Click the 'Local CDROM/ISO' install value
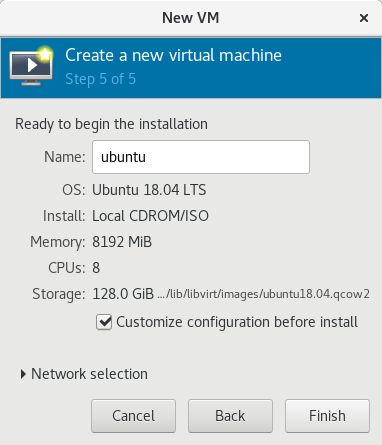382x445 pixels. pos(150,216)
